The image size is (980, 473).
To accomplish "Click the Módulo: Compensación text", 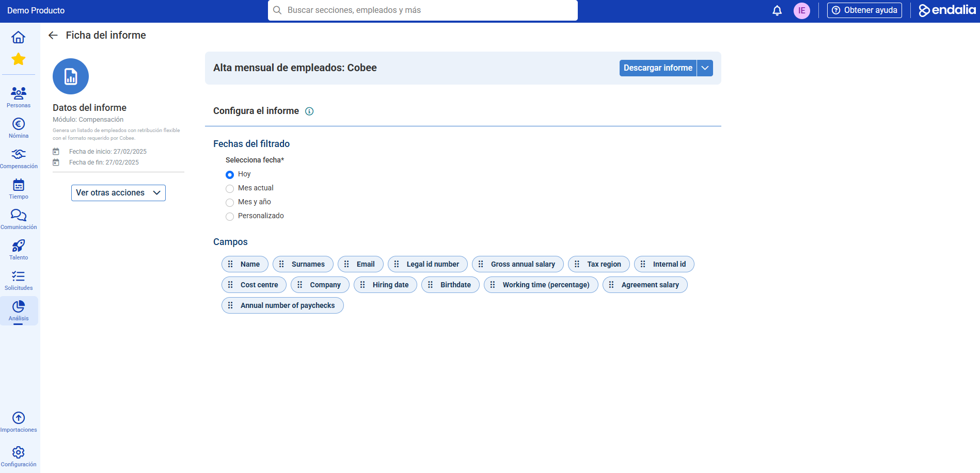I will tap(88, 120).
